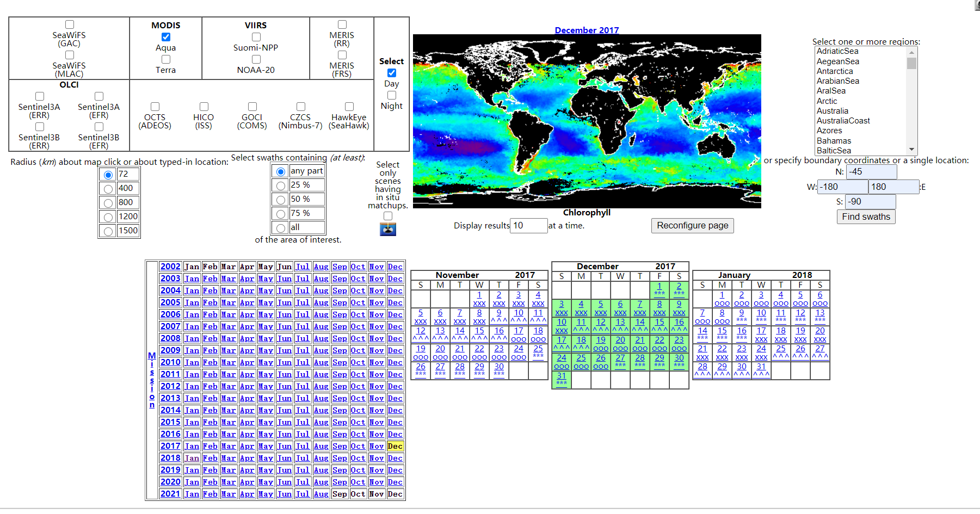Open Nov in the 2017 row
The height and width of the screenshot is (514, 980).
click(377, 446)
